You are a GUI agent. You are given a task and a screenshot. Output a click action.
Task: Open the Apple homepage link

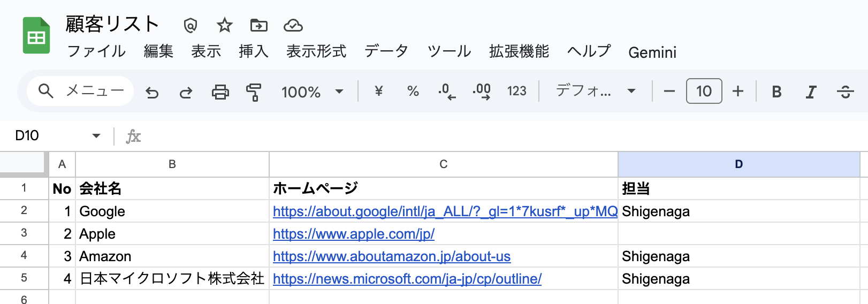coord(353,234)
